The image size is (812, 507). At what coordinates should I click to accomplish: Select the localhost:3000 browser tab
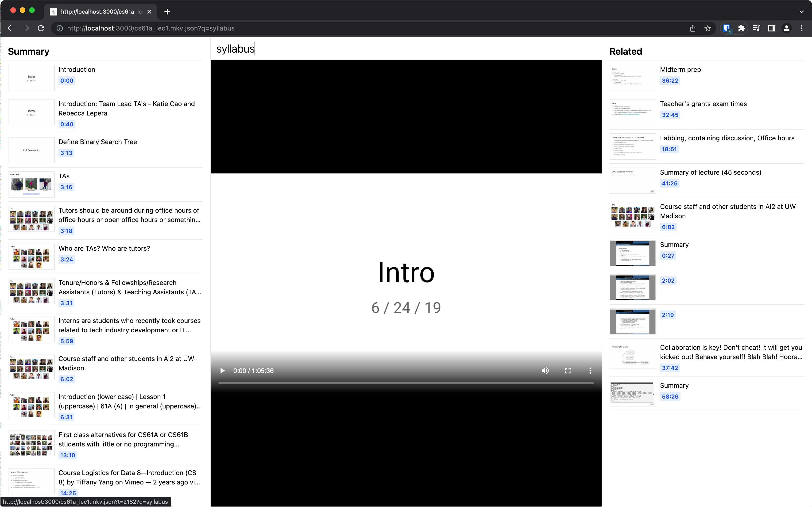tap(101, 12)
